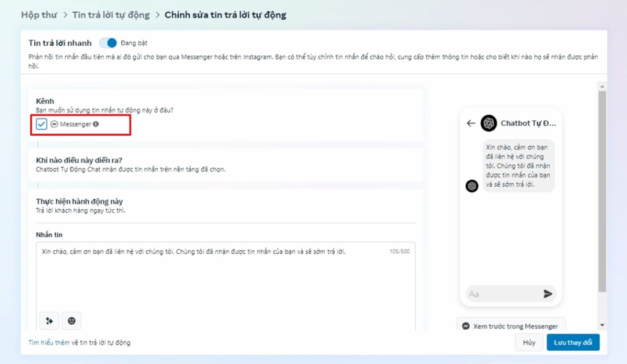
Task: Click the AI sparkle personalize icon below the message
Action: coord(49,321)
